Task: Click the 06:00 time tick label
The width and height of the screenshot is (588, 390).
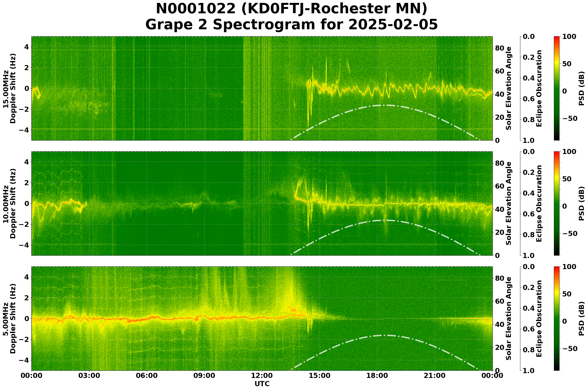Action: tap(147, 375)
